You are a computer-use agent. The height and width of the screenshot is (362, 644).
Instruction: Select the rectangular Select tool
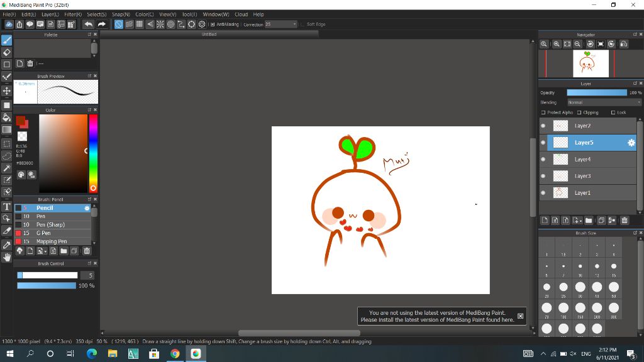pos(6,144)
